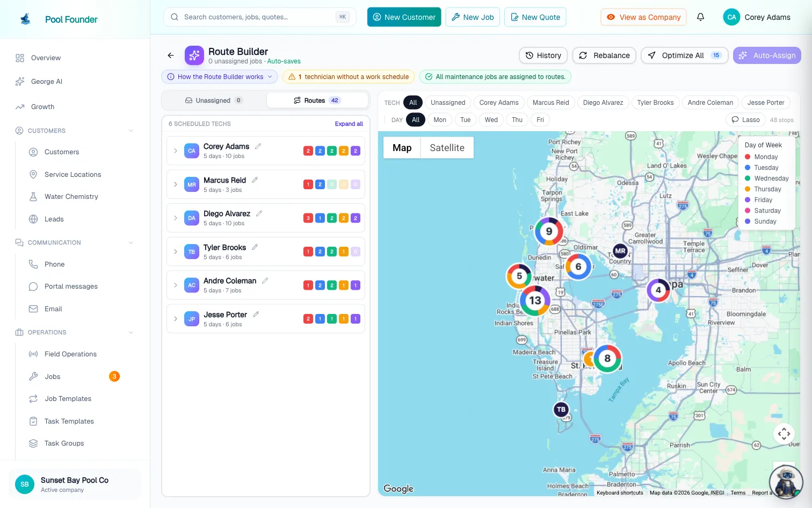
Task: Expand Corey Adams route row
Action: 176,151
